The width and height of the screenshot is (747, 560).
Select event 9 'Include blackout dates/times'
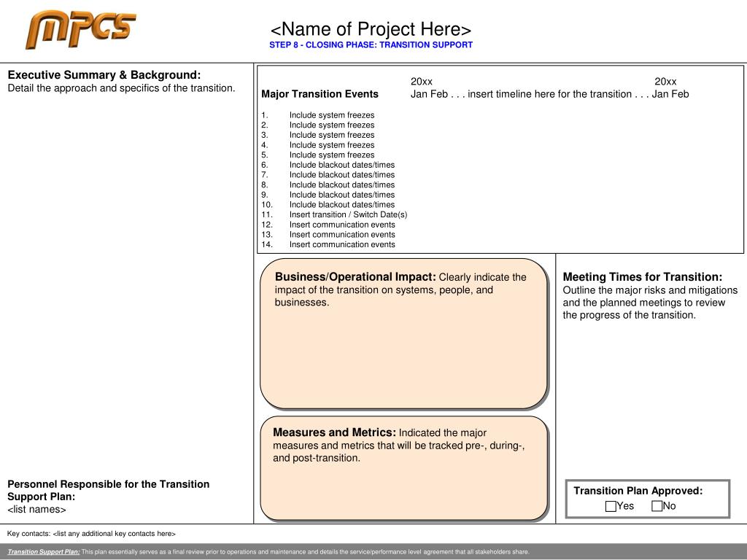(x=342, y=195)
